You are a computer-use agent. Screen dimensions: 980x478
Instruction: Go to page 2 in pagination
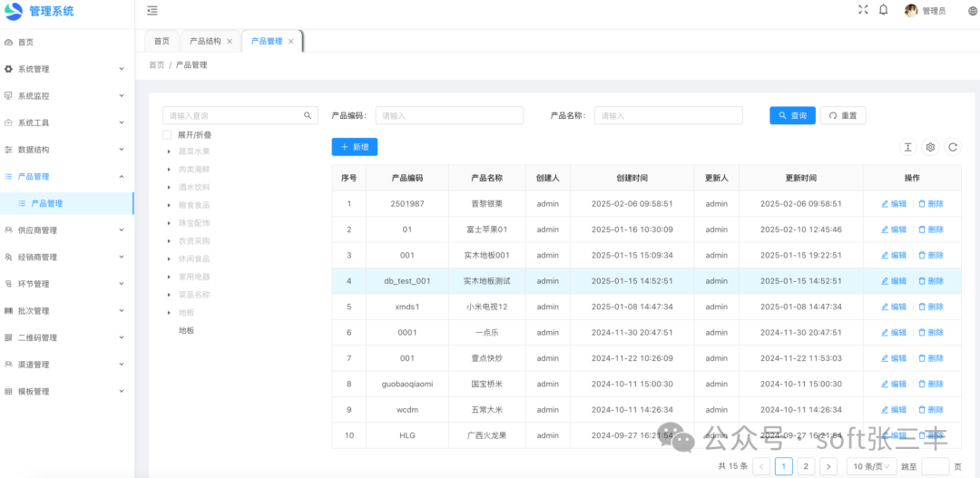(x=805, y=466)
